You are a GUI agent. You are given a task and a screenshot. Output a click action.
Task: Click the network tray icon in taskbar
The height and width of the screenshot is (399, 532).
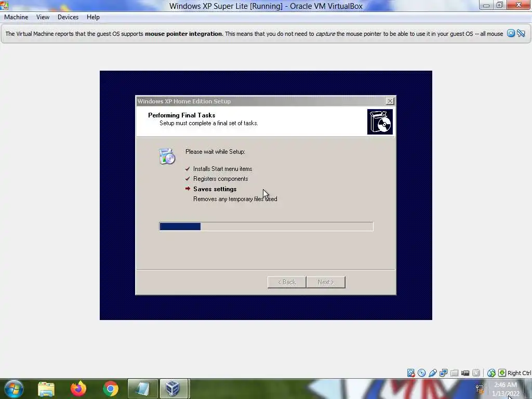[x=480, y=389]
